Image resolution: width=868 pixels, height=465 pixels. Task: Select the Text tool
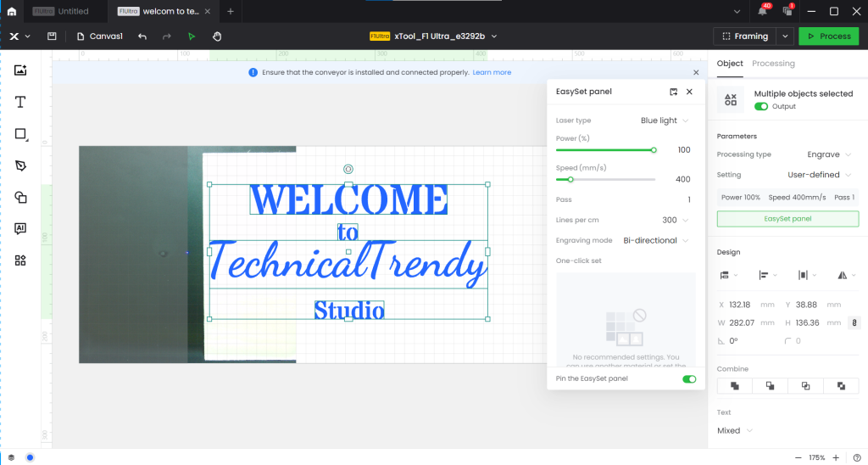tap(20, 102)
